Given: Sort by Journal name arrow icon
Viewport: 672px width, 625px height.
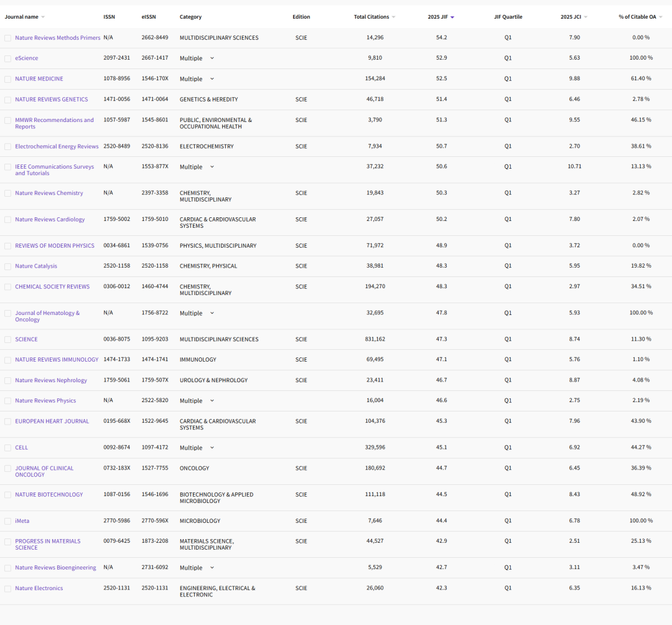Looking at the screenshot, I should point(43,17).
